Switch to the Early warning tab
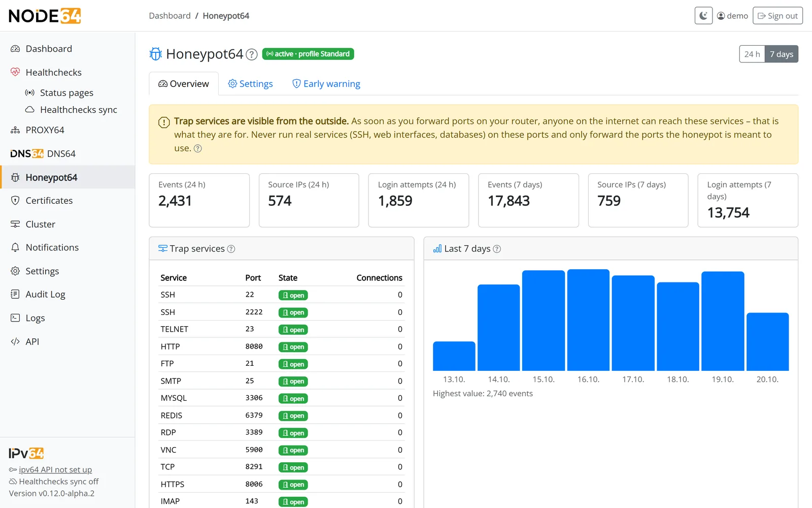Screen dimensions: 812x508 (x=326, y=84)
